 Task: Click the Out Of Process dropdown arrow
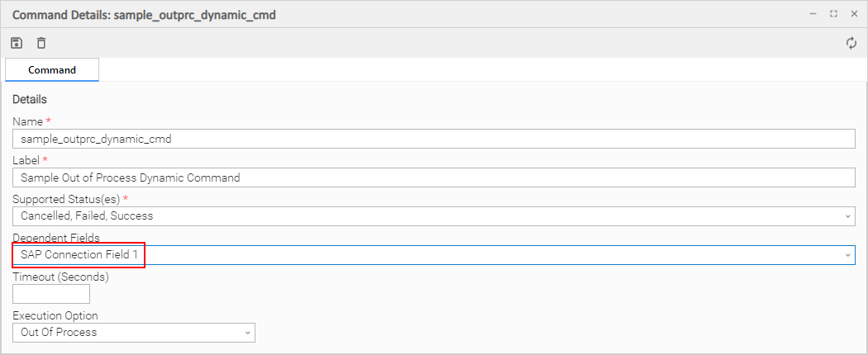247,332
